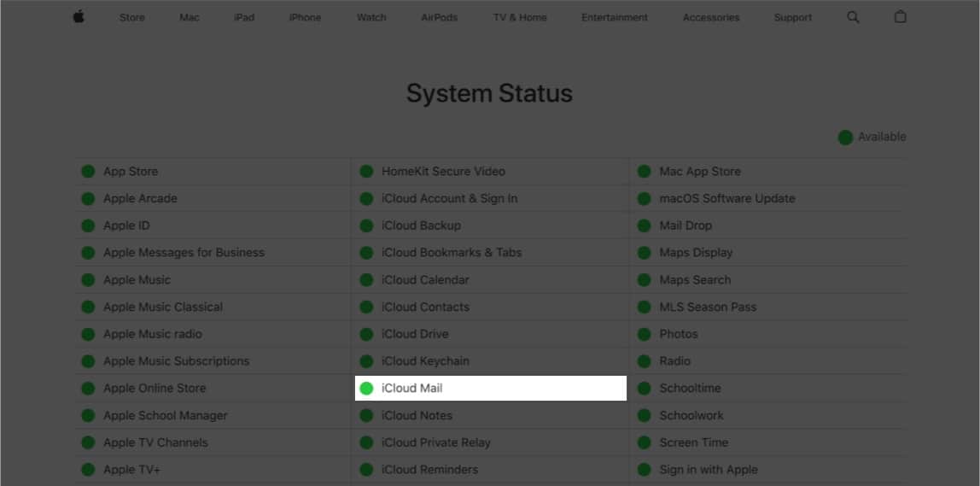Click the Sign in with Apple entry
The height and width of the screenshot is (486, 980).
click(x=709, y=470)
